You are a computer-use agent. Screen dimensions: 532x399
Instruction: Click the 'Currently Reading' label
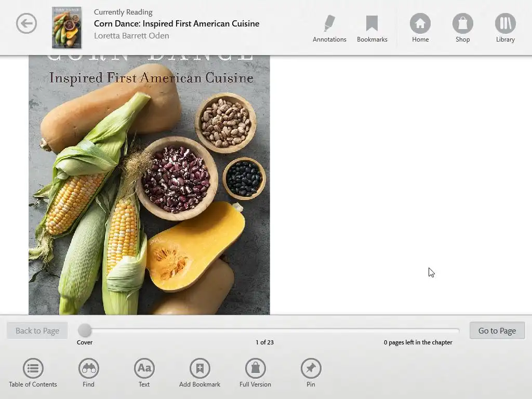[x=123, y=12]
